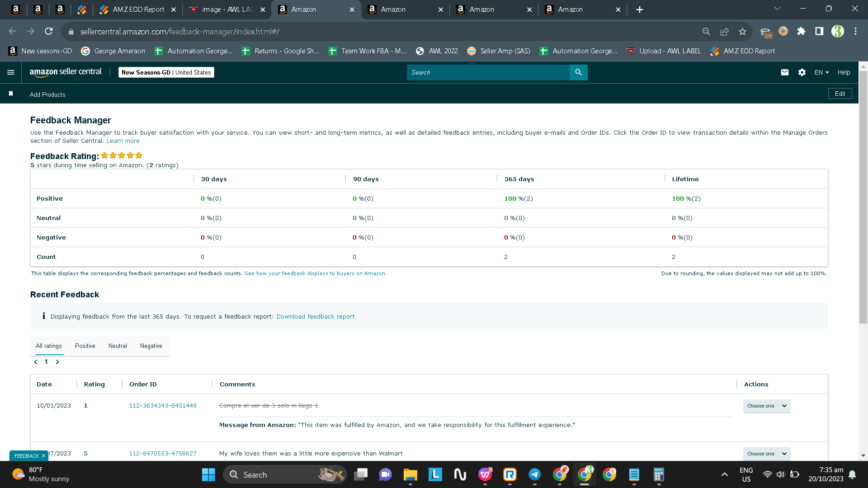The image size is (868, 488).
Task: Click the page vertical scrollbar
Action: point(863,197)
